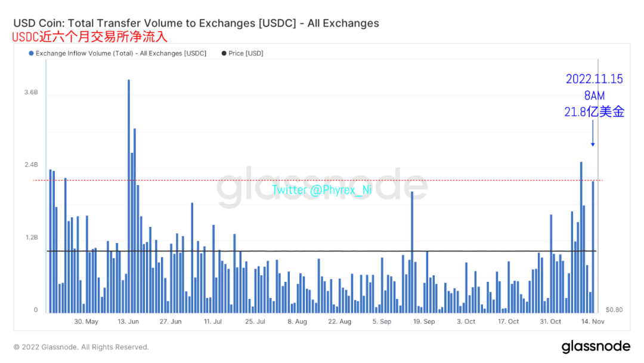Click the blue arrow pointing to the last bar

pos(593,133)
